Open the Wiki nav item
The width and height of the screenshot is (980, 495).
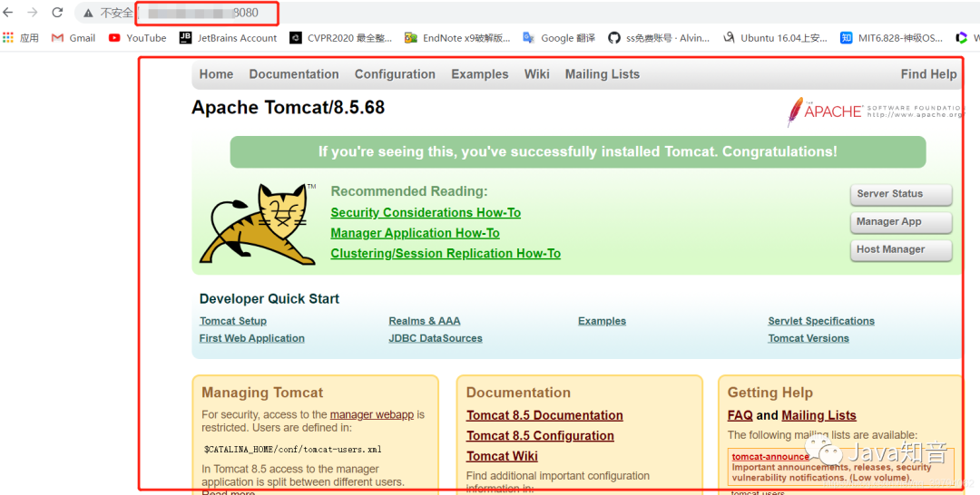point(537,74)
